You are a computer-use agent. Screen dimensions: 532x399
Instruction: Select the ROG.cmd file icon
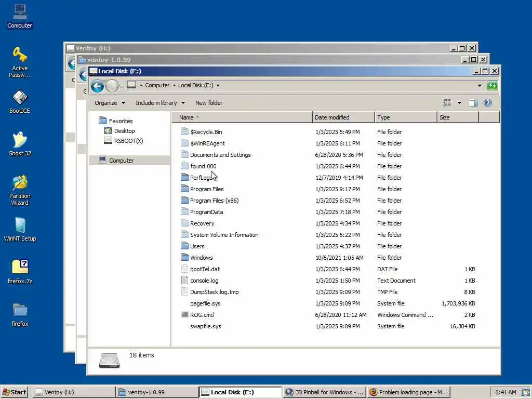[x=184, y=314]
